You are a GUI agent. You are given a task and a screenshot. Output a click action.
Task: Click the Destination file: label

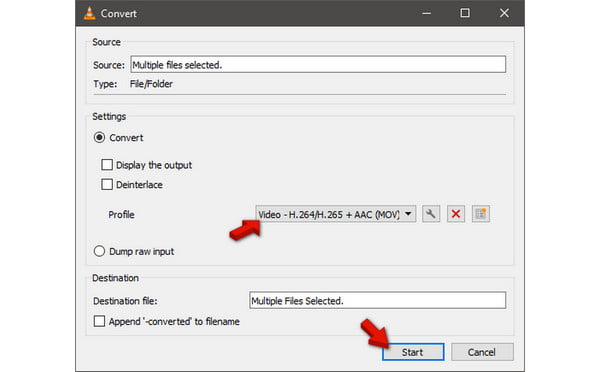coord(125,301)
